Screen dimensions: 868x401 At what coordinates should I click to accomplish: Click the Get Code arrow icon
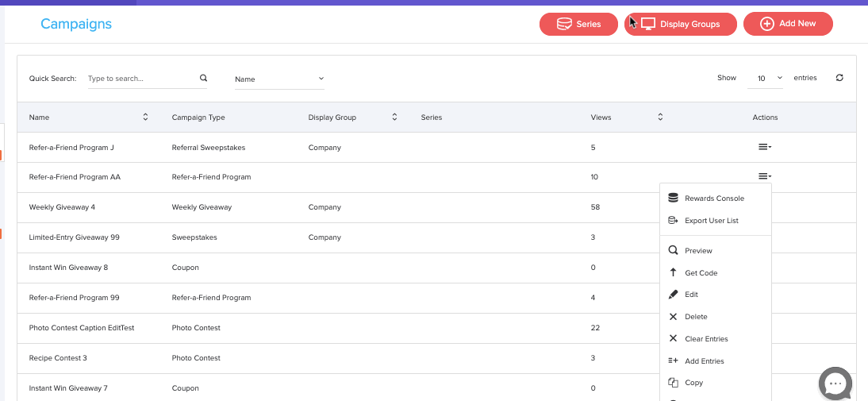pyautogui.click(x=673, y=272)
